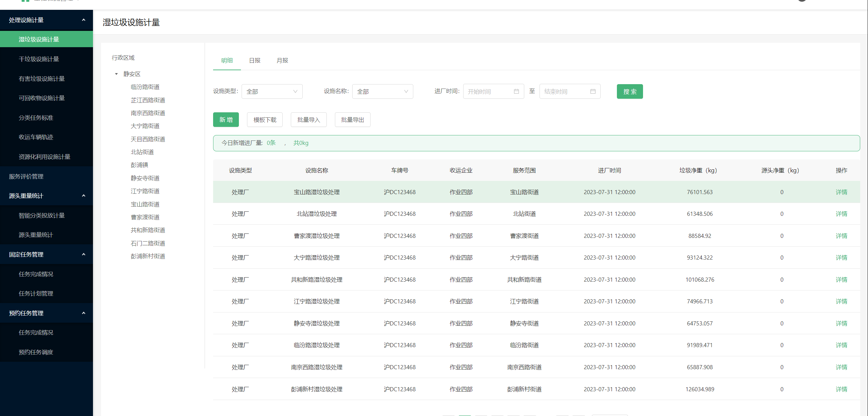
Task: Select 天目西路街道 in district tree
Action: tap(148, 139)
